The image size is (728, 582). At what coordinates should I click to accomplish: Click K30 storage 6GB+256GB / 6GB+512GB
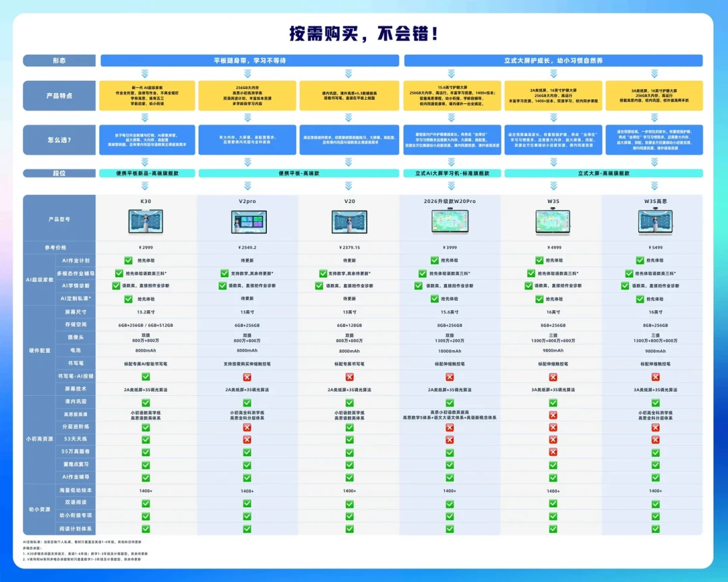[146, 325]
